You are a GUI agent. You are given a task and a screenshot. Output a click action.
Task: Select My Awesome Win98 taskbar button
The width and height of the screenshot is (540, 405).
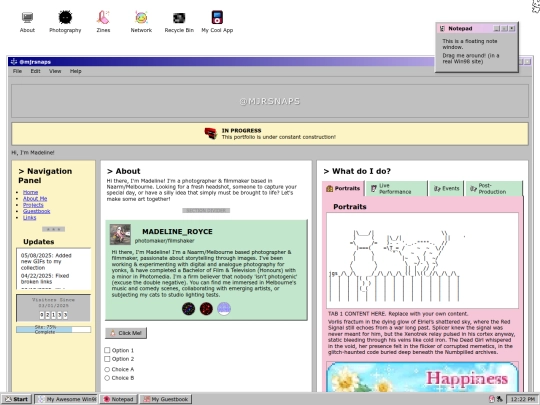pos(67,399)
